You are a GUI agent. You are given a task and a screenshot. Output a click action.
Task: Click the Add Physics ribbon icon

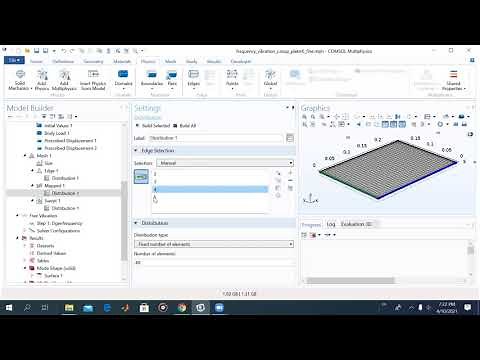[x=42, y=80]
